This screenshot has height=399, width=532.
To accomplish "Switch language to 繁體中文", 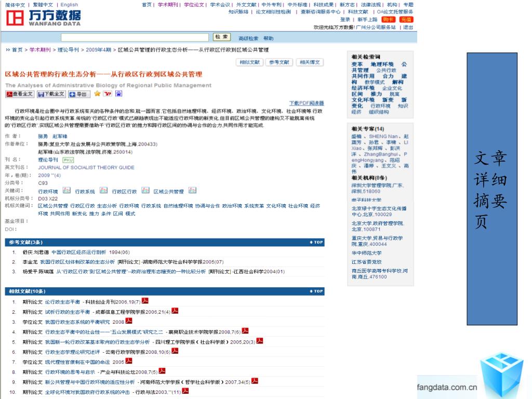I will (x=43, y=5).
